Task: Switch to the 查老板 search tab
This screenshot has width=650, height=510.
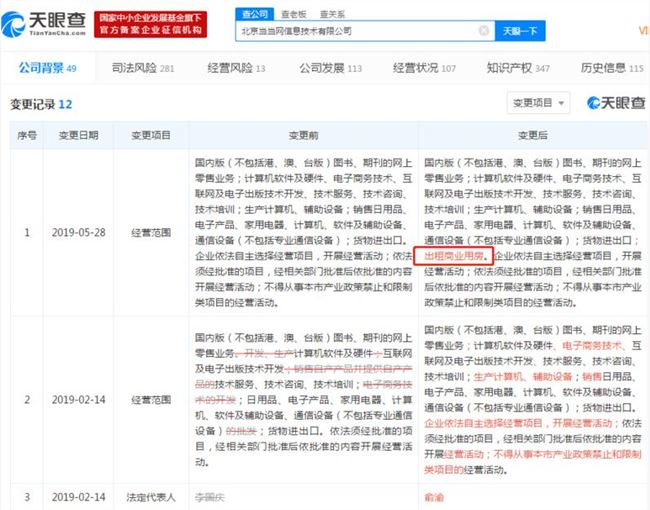Action: click(x=293, y=14)
